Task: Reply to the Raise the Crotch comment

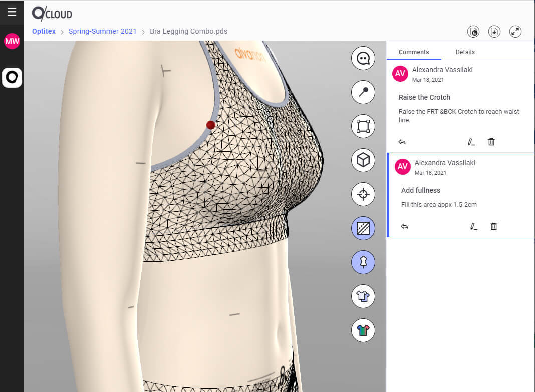Action: click(402, 142)
